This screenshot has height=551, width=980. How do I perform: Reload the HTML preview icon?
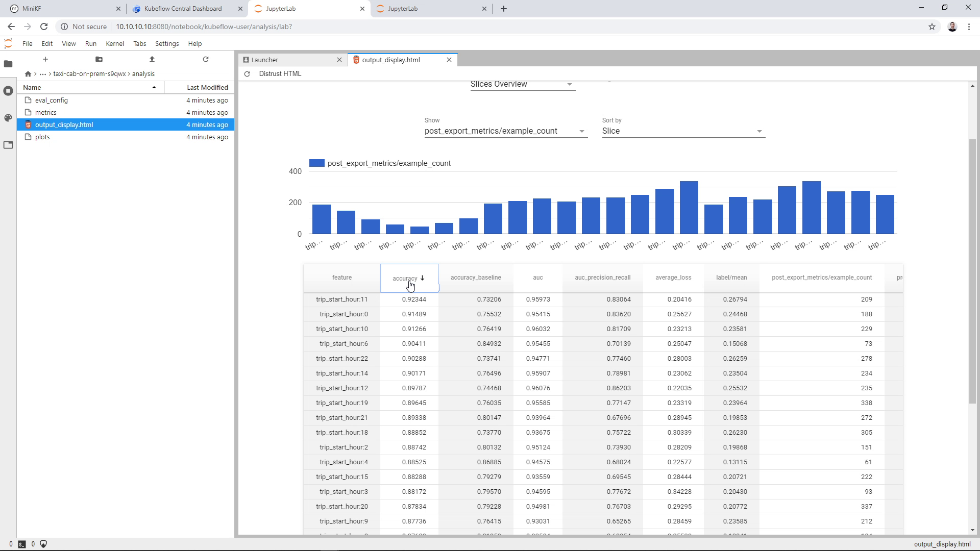(x=247, y=74)
